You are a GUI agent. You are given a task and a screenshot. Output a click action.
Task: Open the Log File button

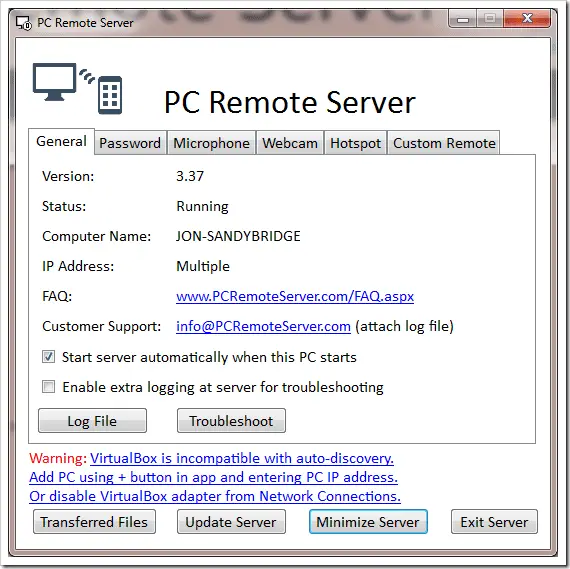92,421
